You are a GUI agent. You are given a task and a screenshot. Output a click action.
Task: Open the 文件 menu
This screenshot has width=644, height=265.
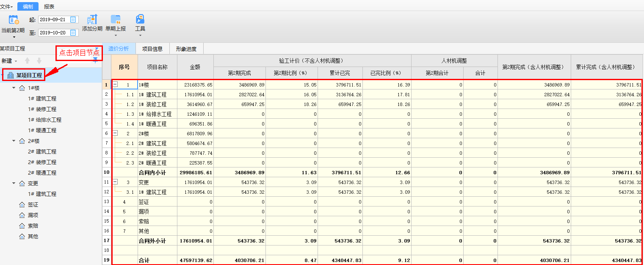click(x=6, y=6)
